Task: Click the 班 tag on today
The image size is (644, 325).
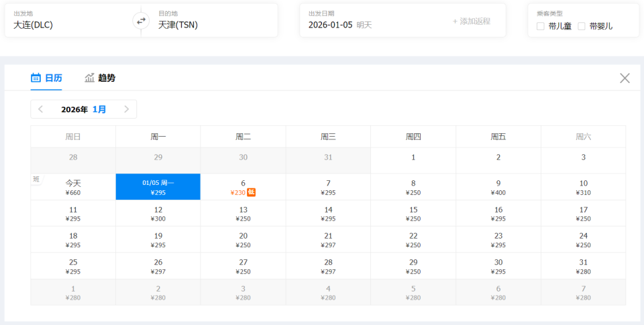Action: [x=36, y=179]
